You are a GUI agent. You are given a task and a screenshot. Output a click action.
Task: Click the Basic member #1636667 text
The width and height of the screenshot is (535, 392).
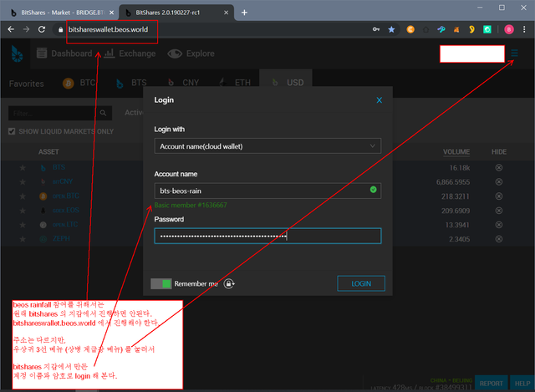point(191,205)
